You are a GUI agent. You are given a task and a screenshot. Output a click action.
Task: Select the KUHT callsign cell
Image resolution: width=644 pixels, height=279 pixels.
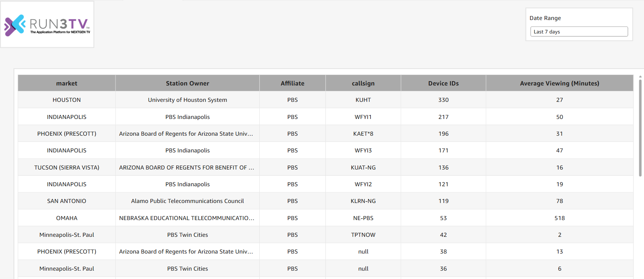tap(363, 100)
